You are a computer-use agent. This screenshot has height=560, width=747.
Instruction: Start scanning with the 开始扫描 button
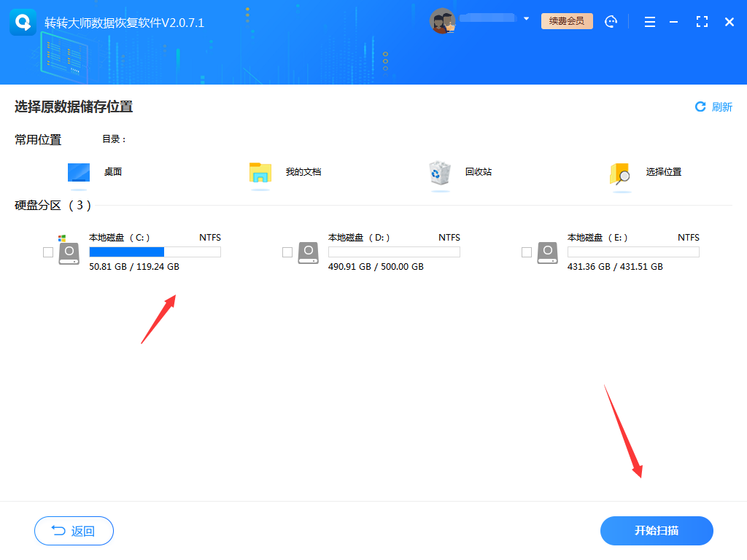pos(656,531)
